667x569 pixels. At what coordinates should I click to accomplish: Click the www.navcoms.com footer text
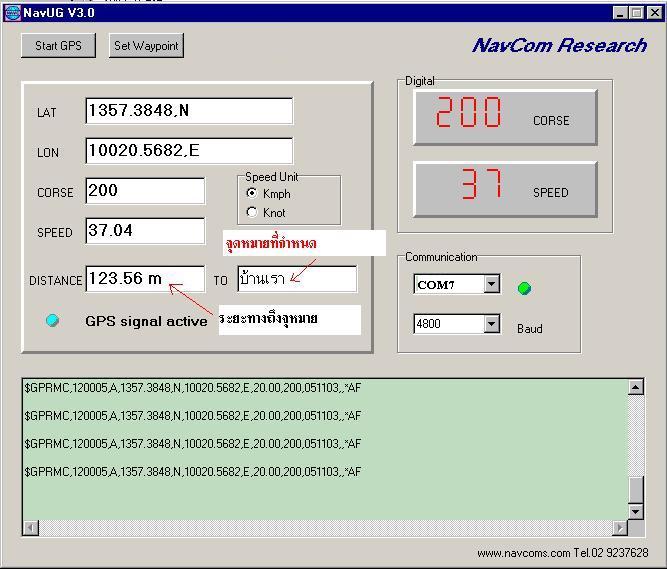(524, 553)
